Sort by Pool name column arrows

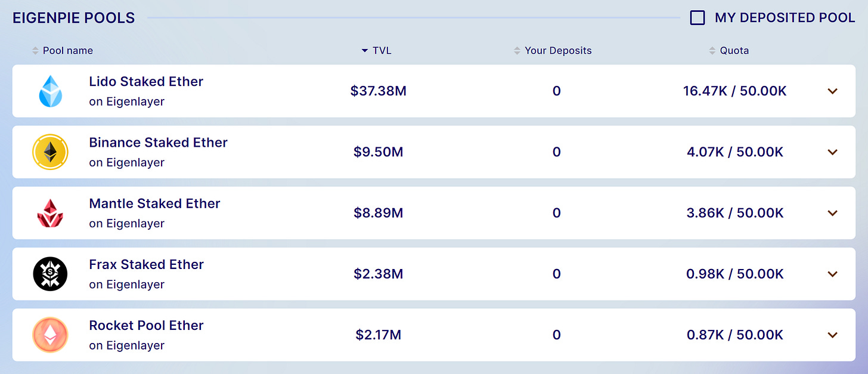coord(35,51)
